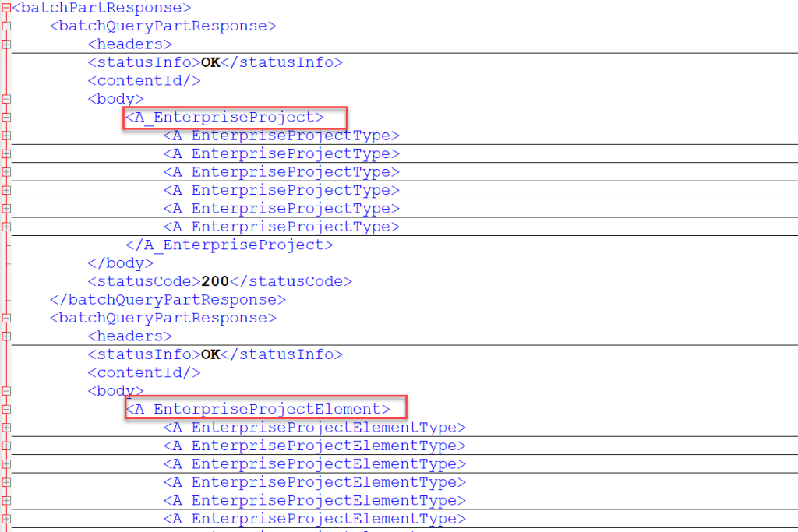798x532 pixels.
Task: Collapse the A_EnterpriseProject node
Action: point(6,118)
